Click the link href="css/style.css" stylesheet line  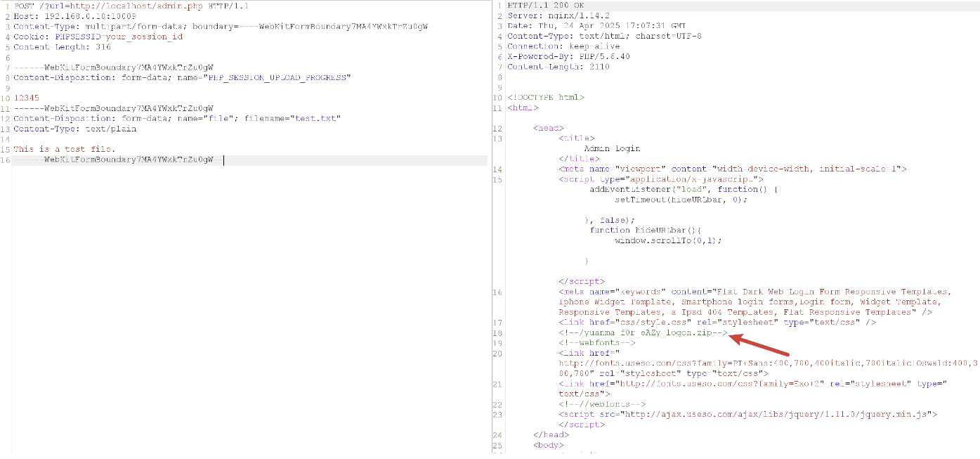(717, 323)
